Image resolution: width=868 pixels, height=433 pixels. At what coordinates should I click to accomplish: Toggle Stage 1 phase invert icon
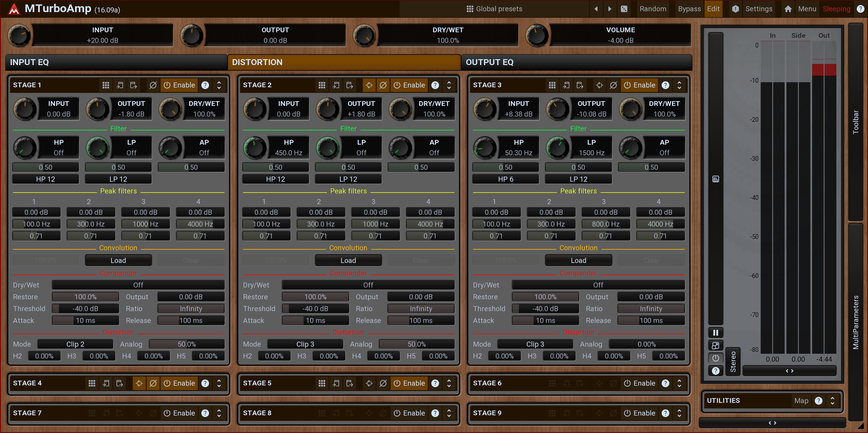coord(153,85)
